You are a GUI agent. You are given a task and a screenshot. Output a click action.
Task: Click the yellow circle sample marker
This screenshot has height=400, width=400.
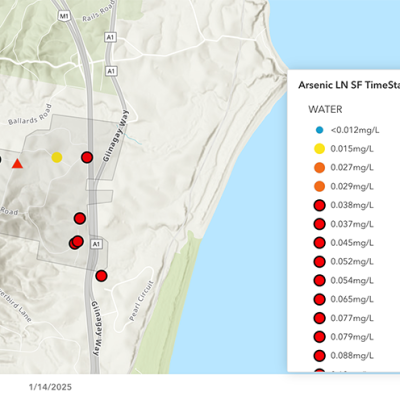pyautogui.click(x=57, y=157)
